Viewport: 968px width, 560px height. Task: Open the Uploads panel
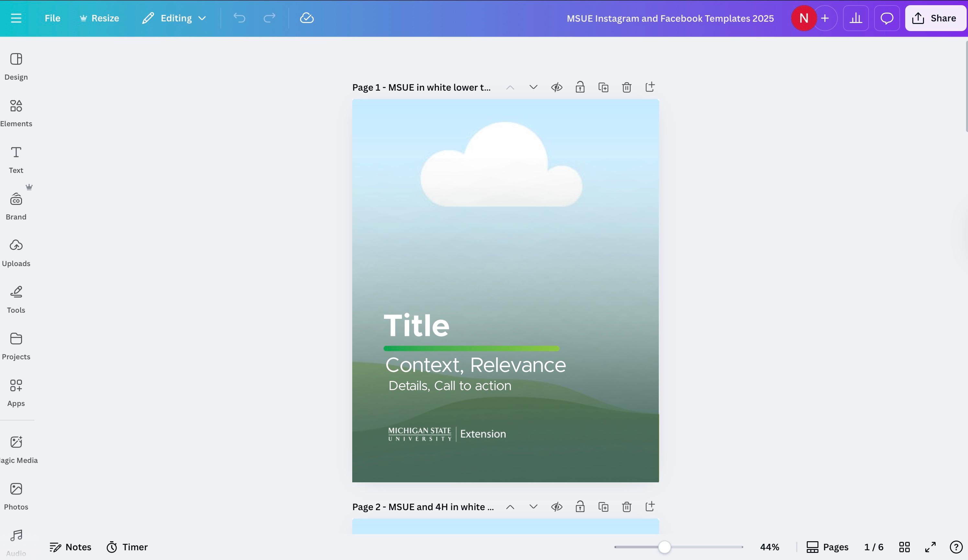tap(16, 252)
